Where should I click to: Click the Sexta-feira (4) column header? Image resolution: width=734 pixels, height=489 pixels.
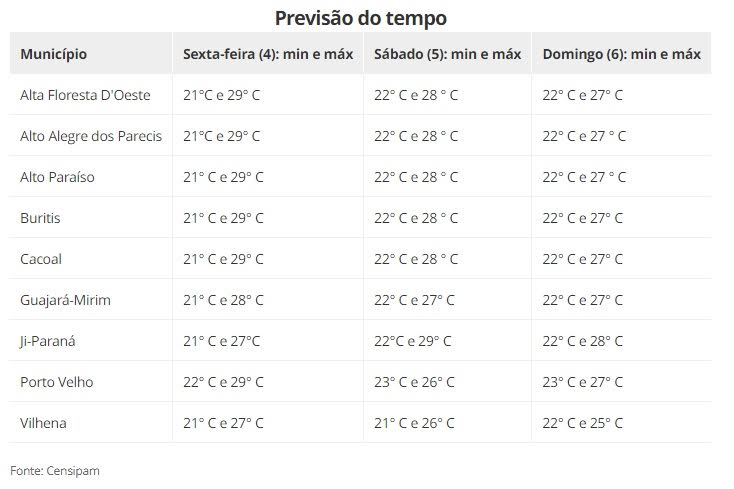(x=268, y=54)
